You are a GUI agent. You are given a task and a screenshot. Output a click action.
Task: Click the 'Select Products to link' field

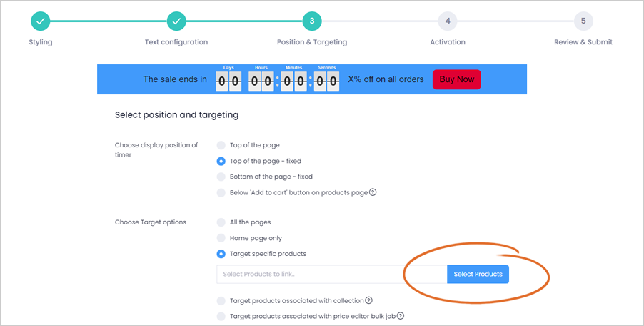coord(332,275)
